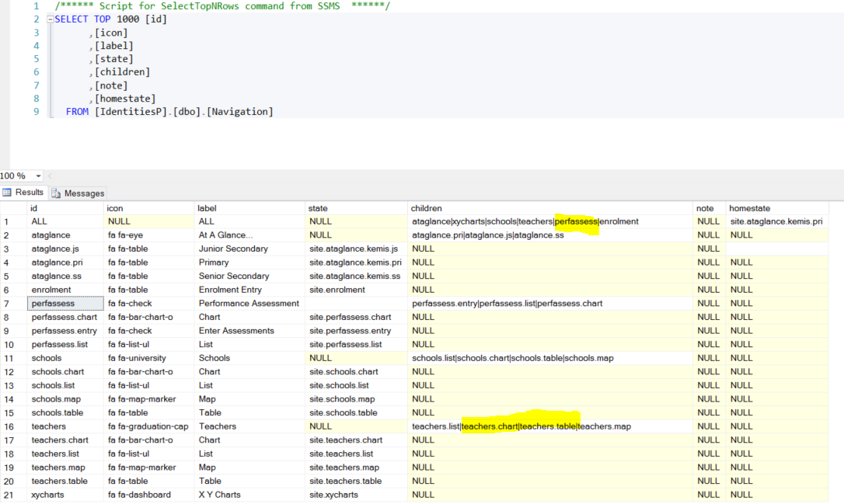Click the 'fa fa-graduation-cap' icon cell
The width and height of the screenshot is (844, 504).
148,426
